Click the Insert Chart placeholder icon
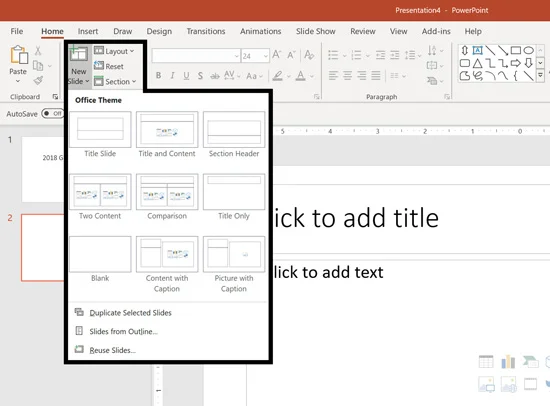Image resolution: width=550 pixels, height=406 pixels. [x=508, y=361]
